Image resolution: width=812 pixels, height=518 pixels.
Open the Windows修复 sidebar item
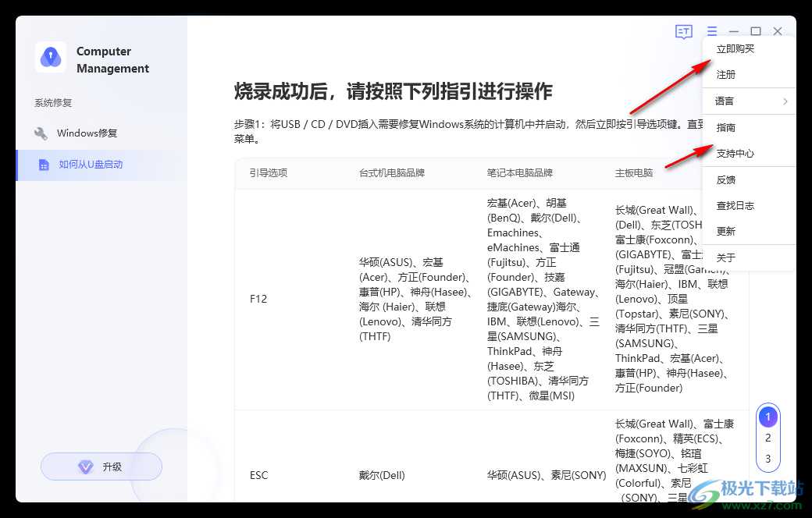[x=102, y=133]
